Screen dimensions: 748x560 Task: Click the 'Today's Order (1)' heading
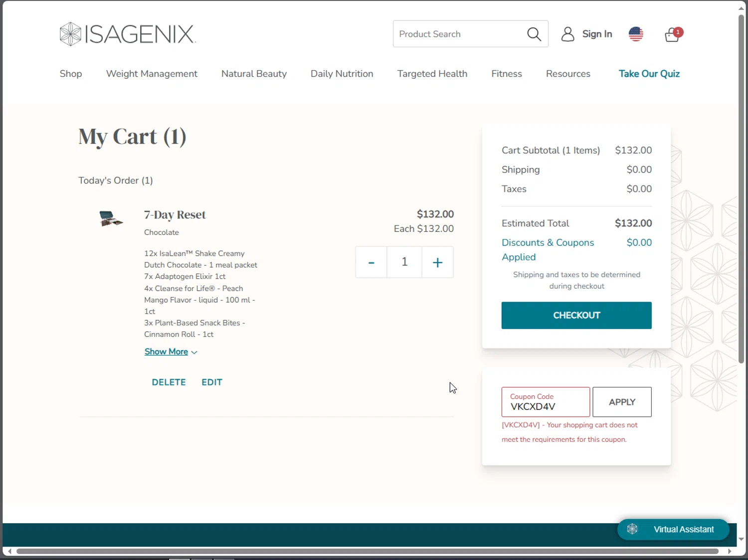coord(116,181)
